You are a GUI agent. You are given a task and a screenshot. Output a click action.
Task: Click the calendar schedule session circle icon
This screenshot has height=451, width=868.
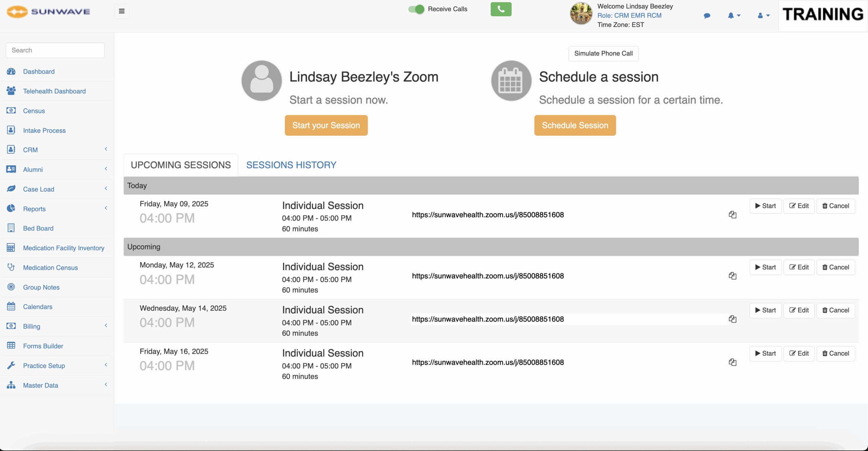(511, 81)
